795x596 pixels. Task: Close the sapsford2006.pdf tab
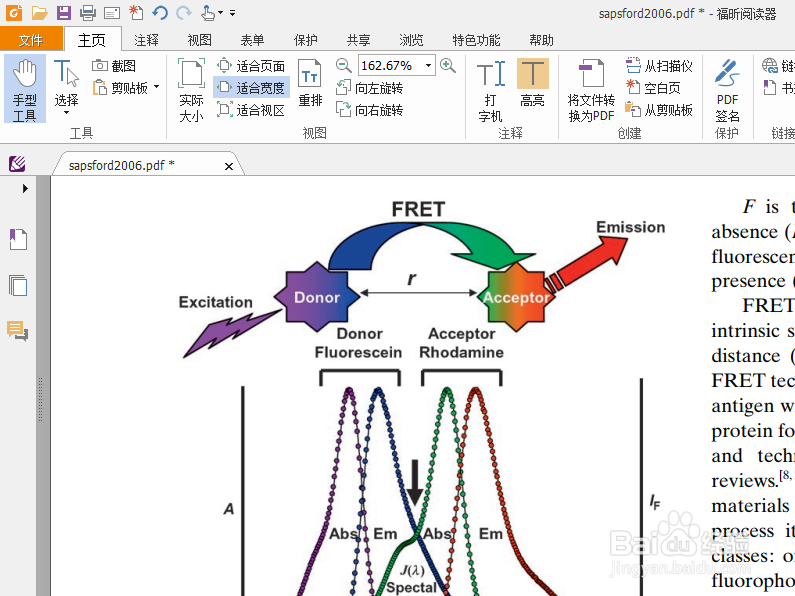click(x=229, y=166)
